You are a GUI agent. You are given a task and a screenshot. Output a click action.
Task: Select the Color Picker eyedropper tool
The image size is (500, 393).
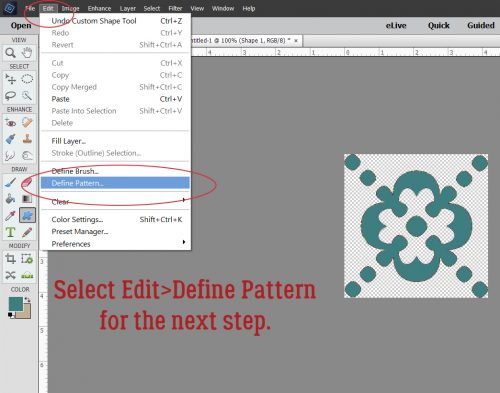coord(10,215)
